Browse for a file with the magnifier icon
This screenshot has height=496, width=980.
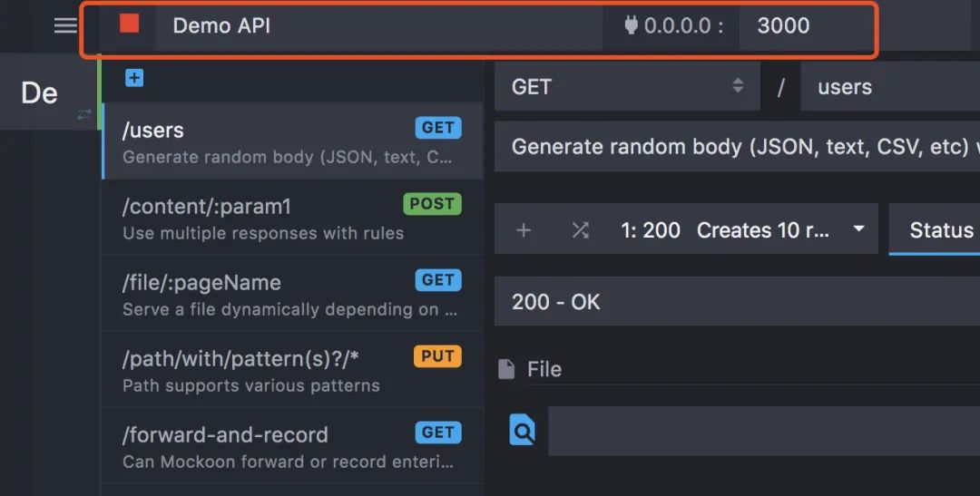click(522, 430)
